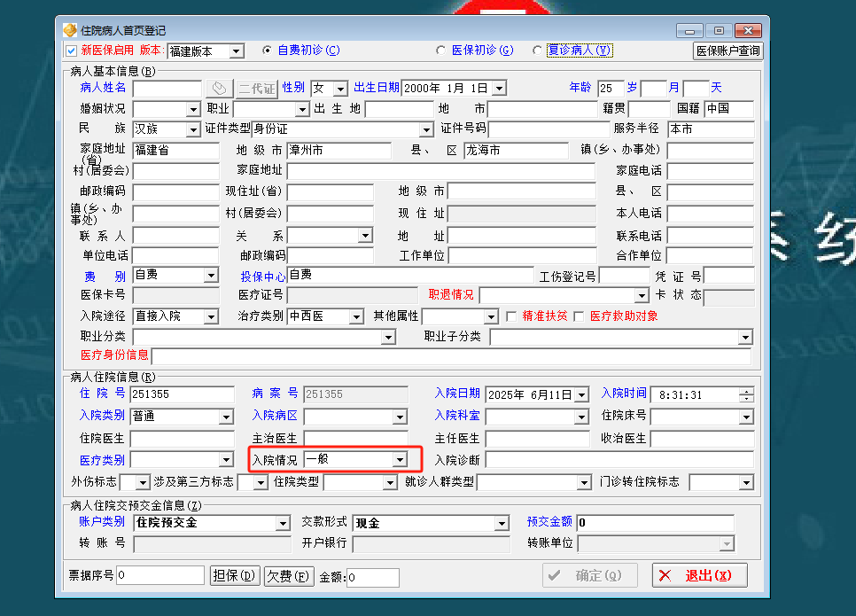
Task: Click the 医疗身份信息 input field
Action: click(451, 356)
